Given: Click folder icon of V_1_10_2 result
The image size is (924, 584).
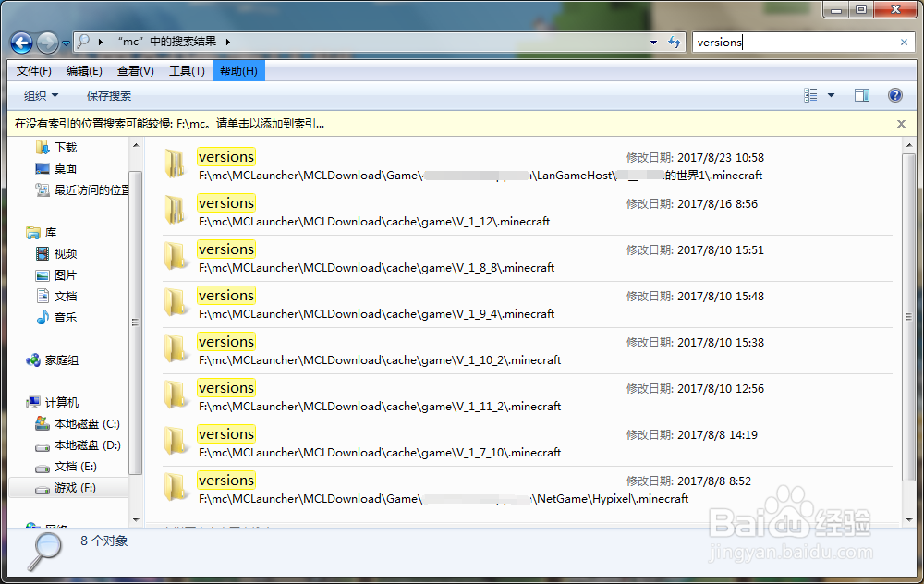Looking at the screenshot, I should tap(175, 349).
